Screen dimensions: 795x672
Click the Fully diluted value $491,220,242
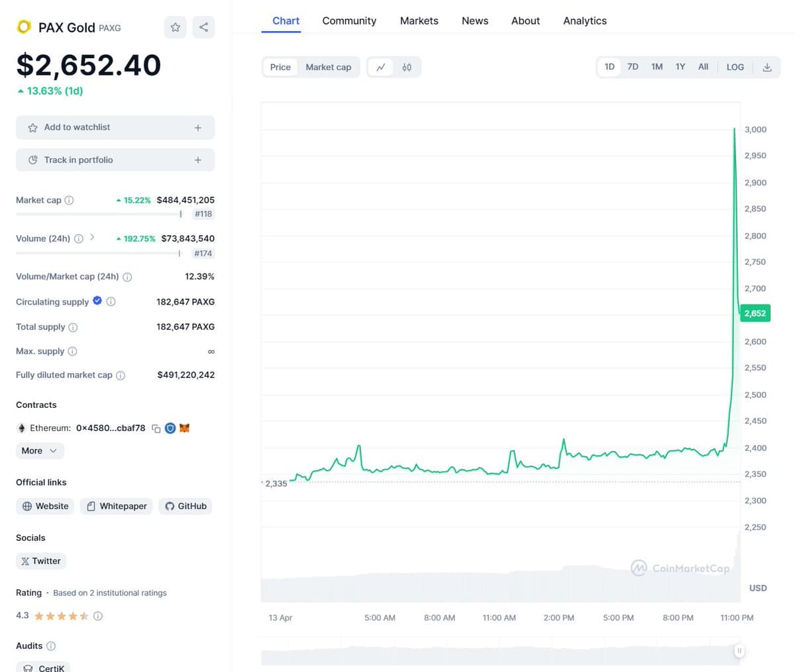(x=186, y=375)
